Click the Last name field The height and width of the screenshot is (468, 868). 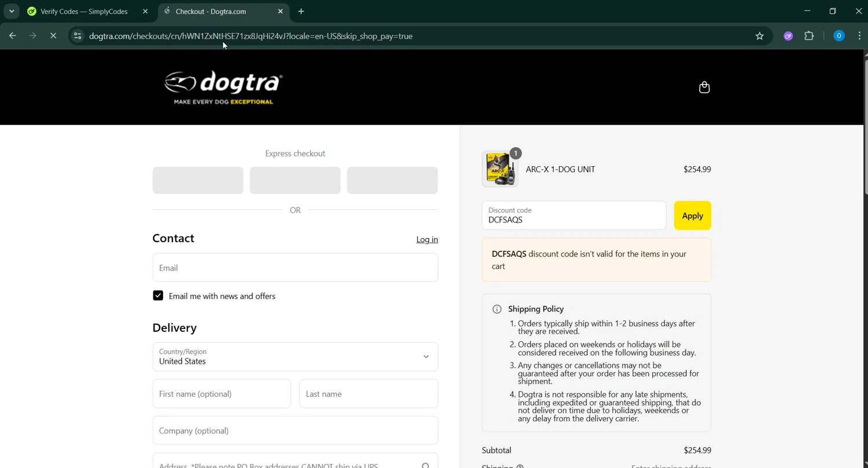[x=369, y=394]
